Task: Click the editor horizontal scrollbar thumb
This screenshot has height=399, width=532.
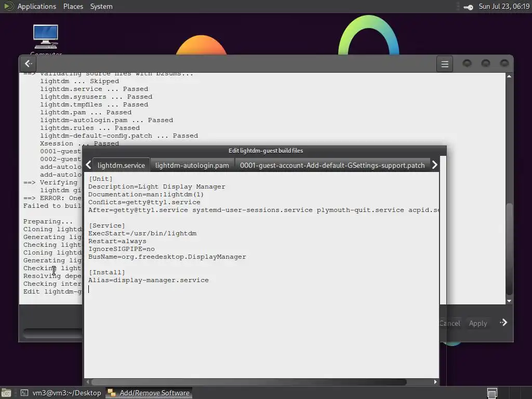Action: (x=249, y=382)
